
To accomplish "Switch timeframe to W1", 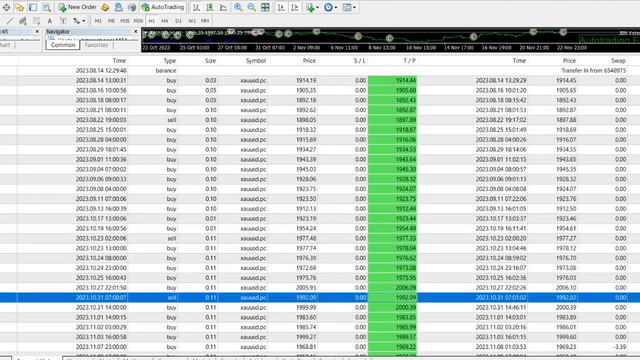I will (192, 20).
